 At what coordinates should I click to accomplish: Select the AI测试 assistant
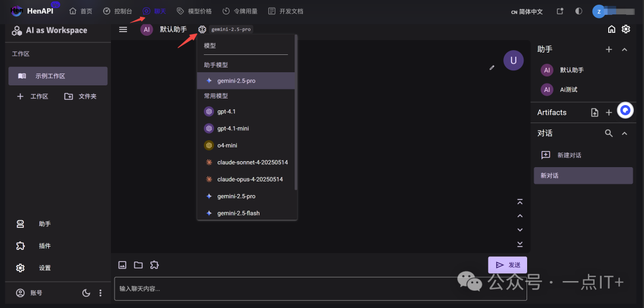583,89
